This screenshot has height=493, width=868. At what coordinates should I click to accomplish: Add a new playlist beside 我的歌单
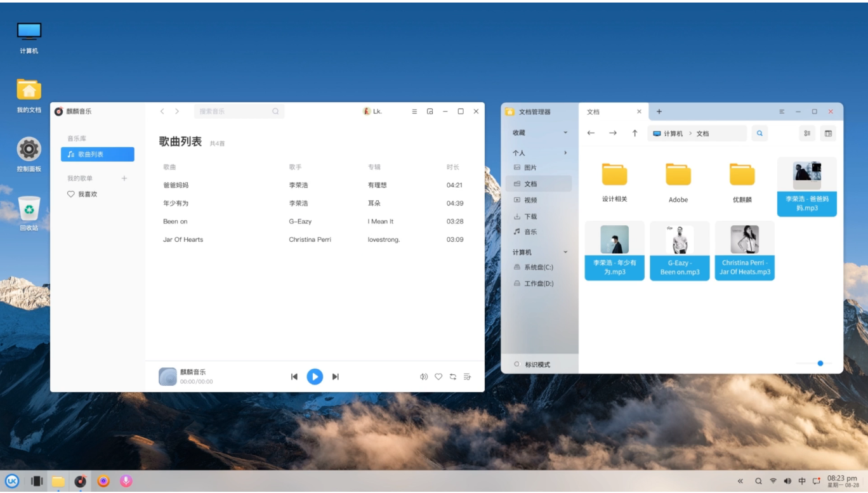(x=124, y=178)
